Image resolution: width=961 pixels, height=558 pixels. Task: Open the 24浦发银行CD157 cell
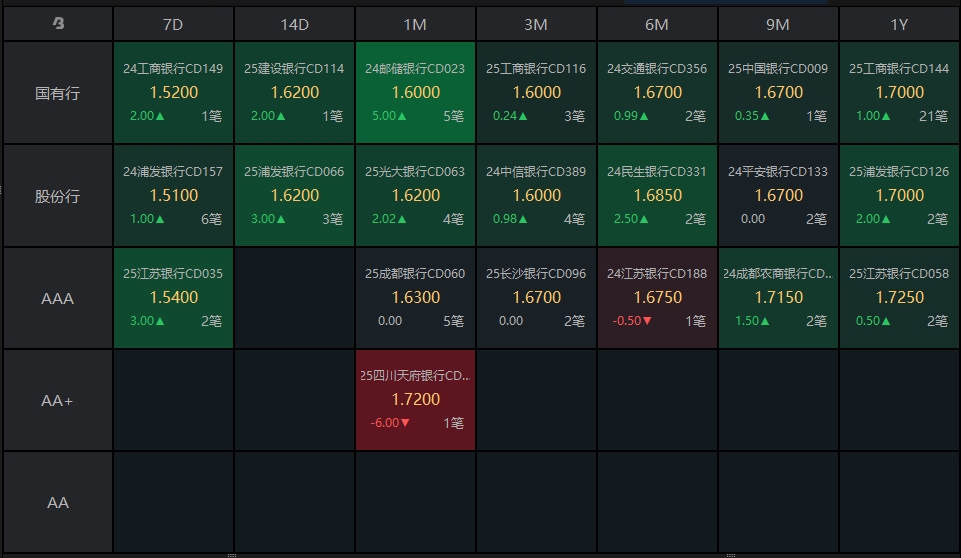coord(173,196)
